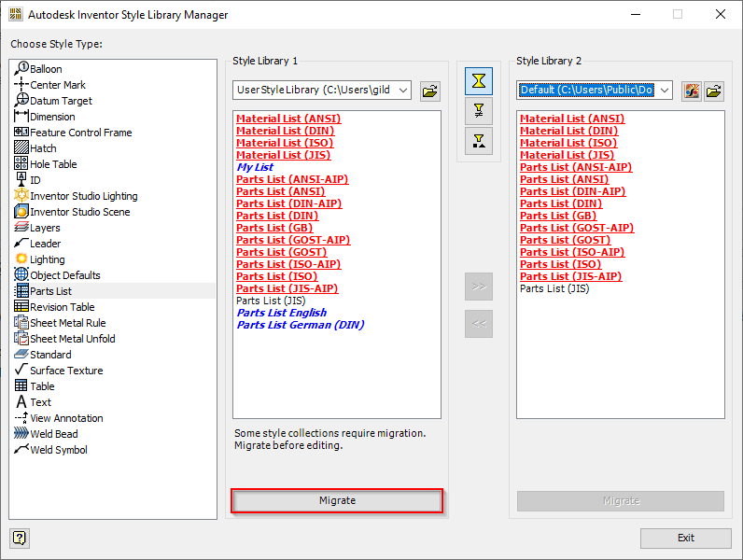This screenshot has width=743, height=560.
Task: Pick the Lighting style type
Action: coord(40,259)
